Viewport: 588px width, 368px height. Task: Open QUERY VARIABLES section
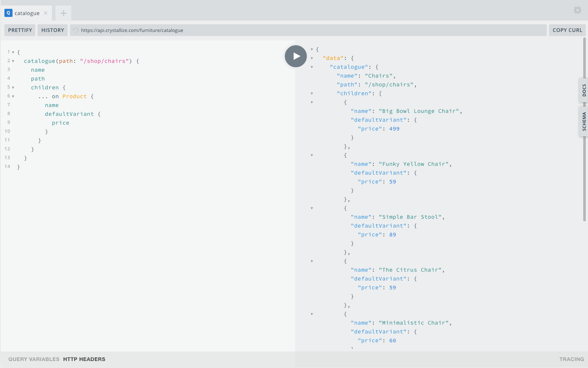click(x=34, y=359)
